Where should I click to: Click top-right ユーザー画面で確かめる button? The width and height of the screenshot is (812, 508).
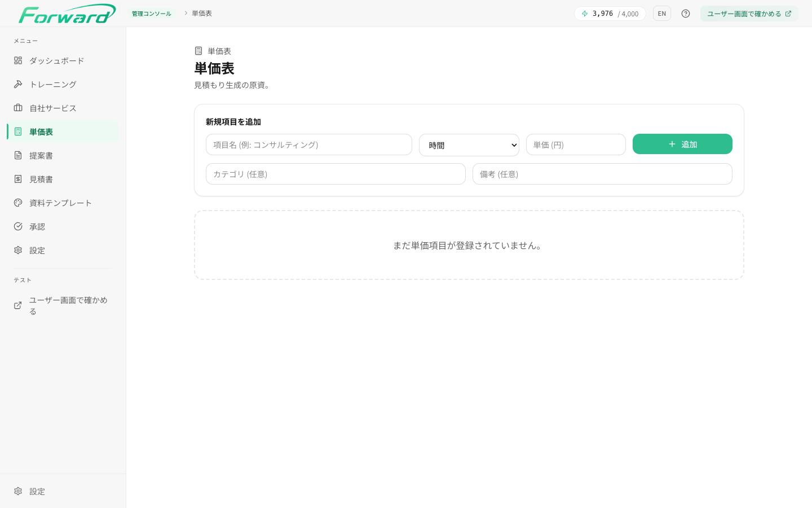click(749, 14)
